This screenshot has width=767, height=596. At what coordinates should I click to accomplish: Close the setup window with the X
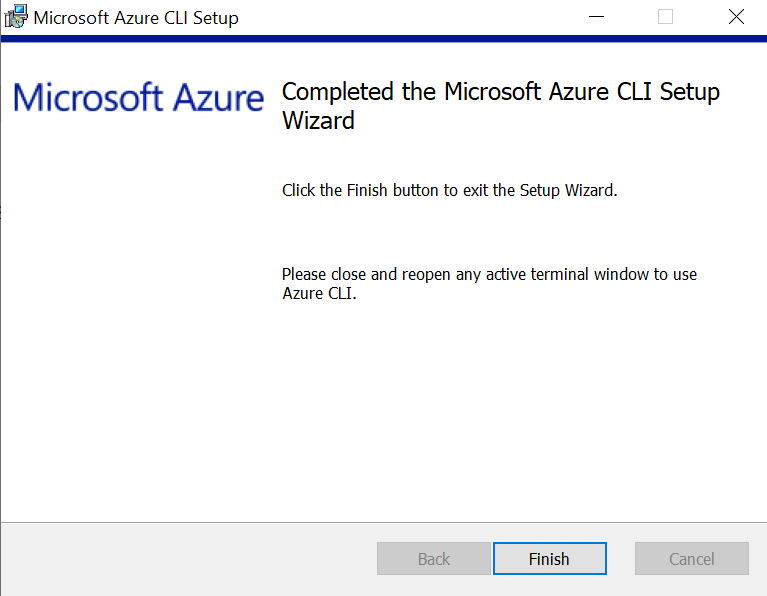(736, 17)
